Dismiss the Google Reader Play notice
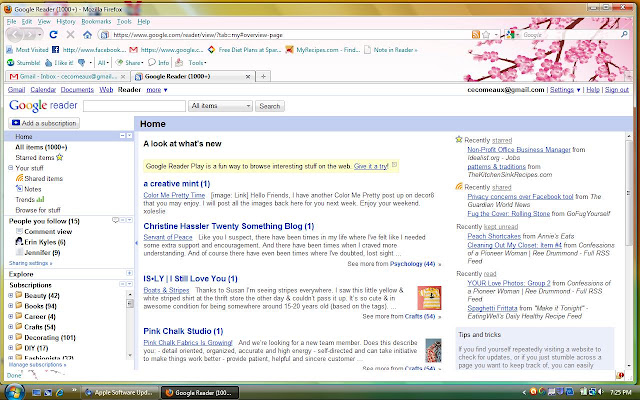 point(394,164)
